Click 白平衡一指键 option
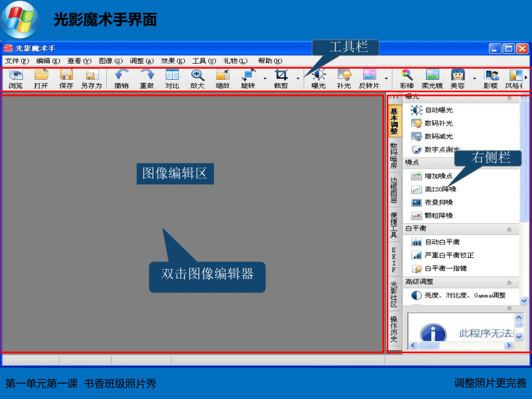Viewport: 532px width, 399px height. tap(439, 268)
